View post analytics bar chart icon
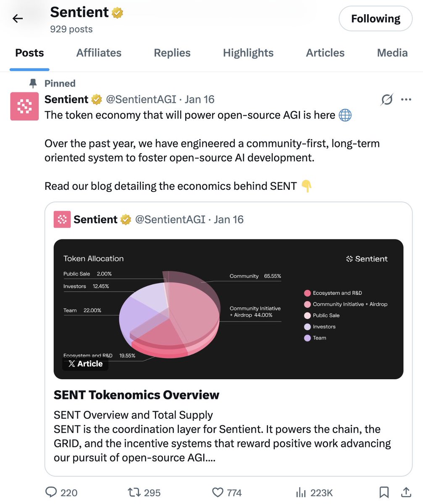Image resolution: width=423 pixels, height=504 pixels. coord(301,492)
